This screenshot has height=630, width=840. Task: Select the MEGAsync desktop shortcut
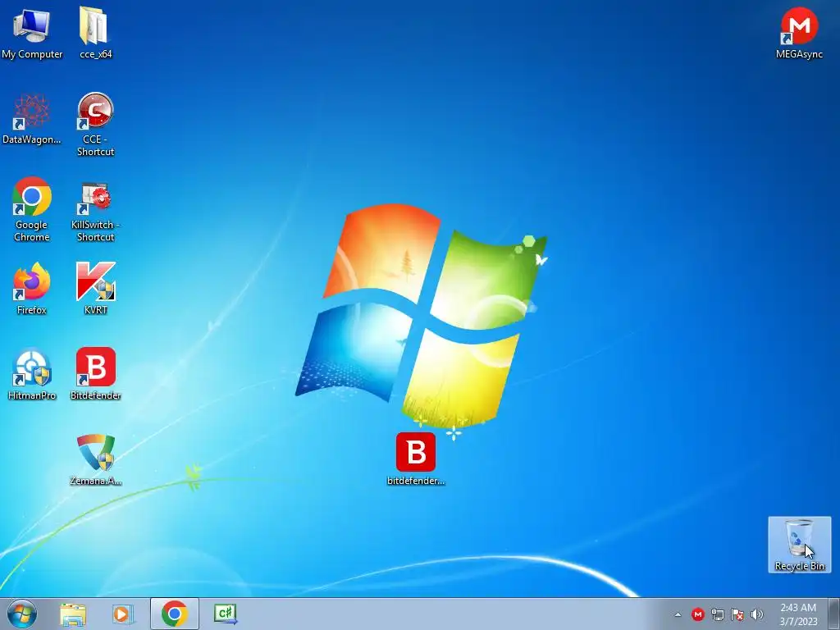click(799, 32)
